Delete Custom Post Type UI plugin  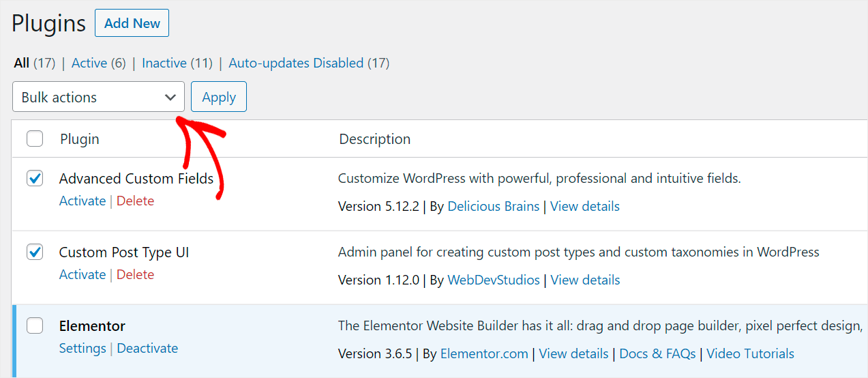coord(135,274)
